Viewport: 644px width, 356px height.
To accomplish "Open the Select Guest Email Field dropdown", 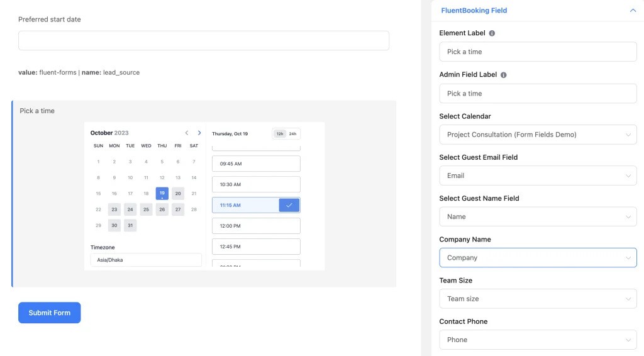I will 538,175.
